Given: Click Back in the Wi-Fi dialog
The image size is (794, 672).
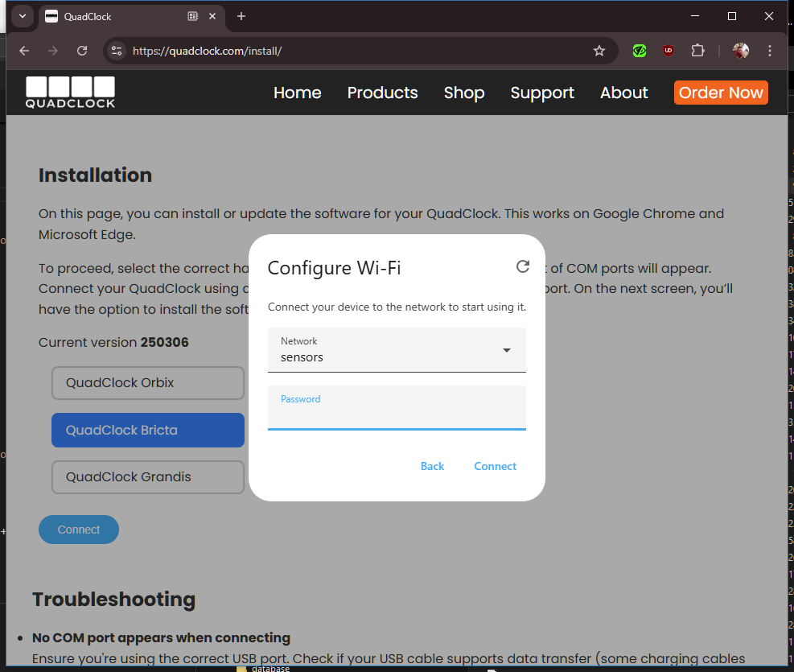Looking at the screenshot, I should (x=432, y=466).
